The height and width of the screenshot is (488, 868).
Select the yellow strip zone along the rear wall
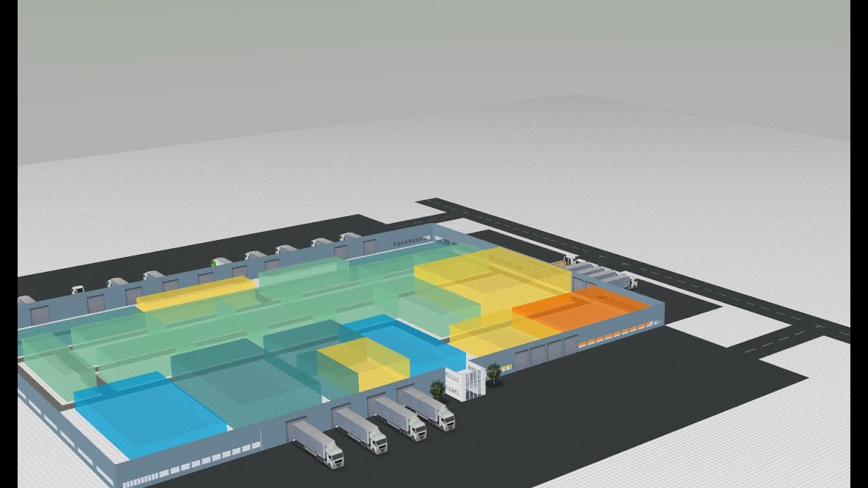tap(195, 293)
